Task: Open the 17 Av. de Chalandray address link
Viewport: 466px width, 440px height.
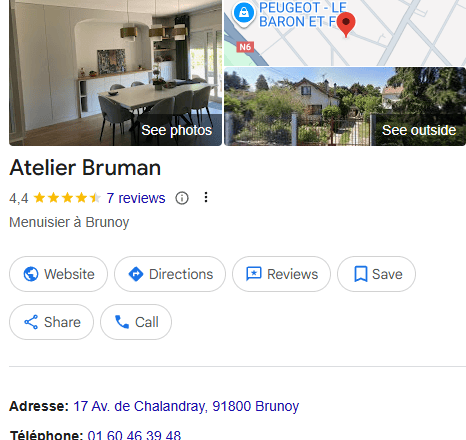Action: pos(186,406)
